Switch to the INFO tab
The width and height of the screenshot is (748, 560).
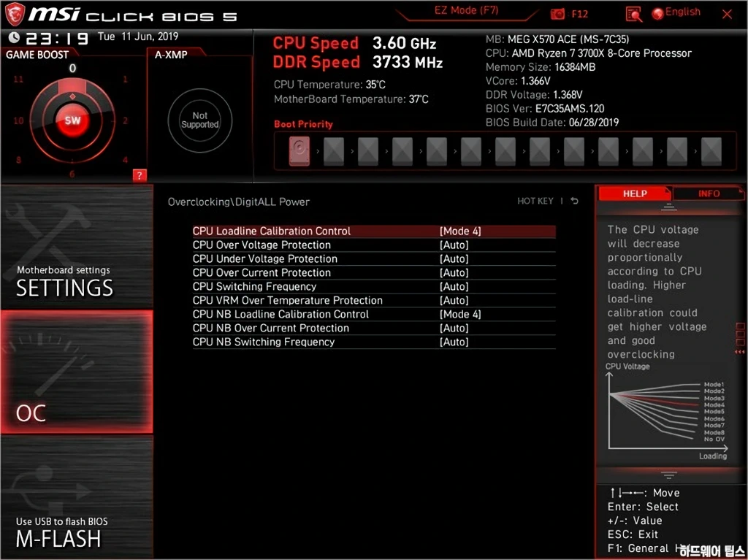[x=709, y=193]
